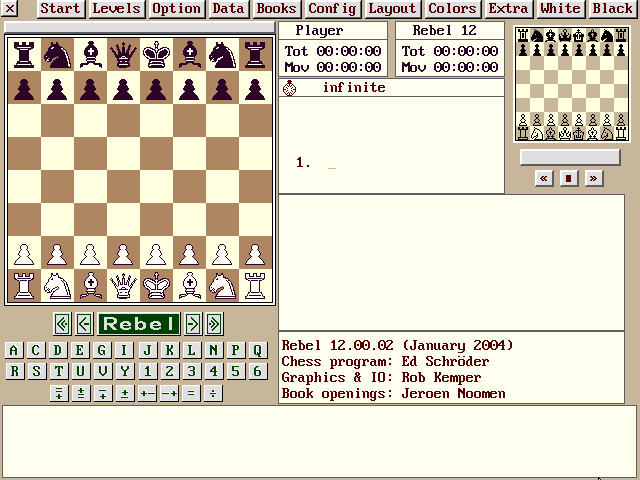The width and height of the screenshot is (640, 480).
Task: Click the K letter key button
Action: (x=169, y=350)
